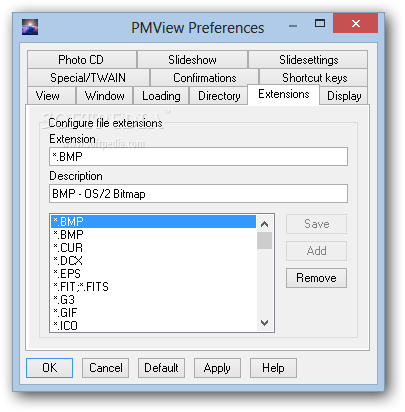Close the PMView Preferences window
Viewport: 405px width, 412px height.
coord(355,23)
